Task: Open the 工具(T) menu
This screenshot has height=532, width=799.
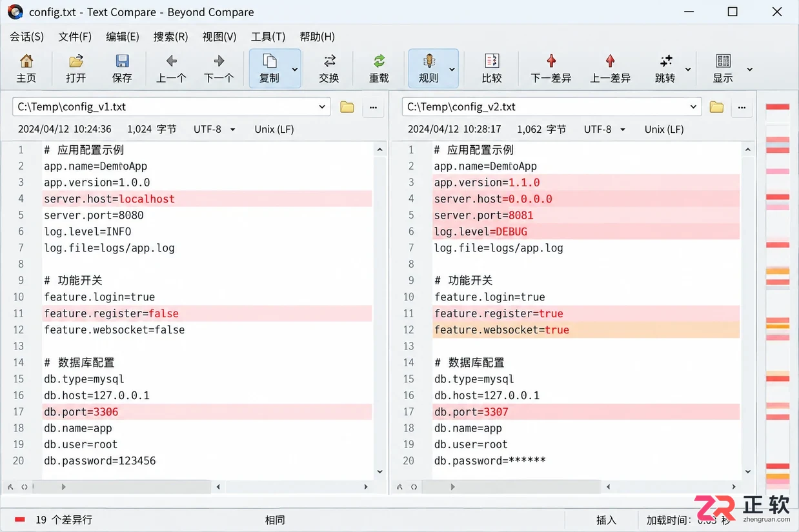Action: click(268, 37)
